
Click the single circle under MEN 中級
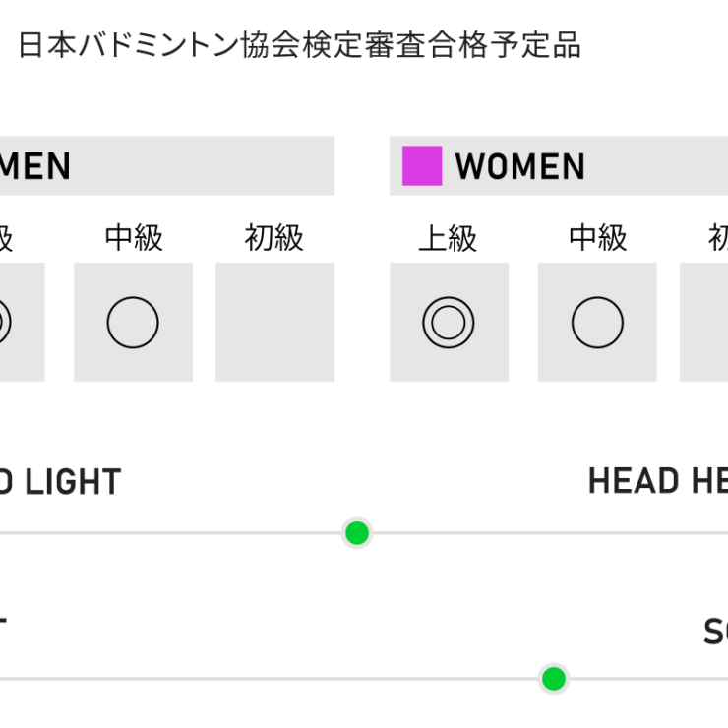[133, 322]
